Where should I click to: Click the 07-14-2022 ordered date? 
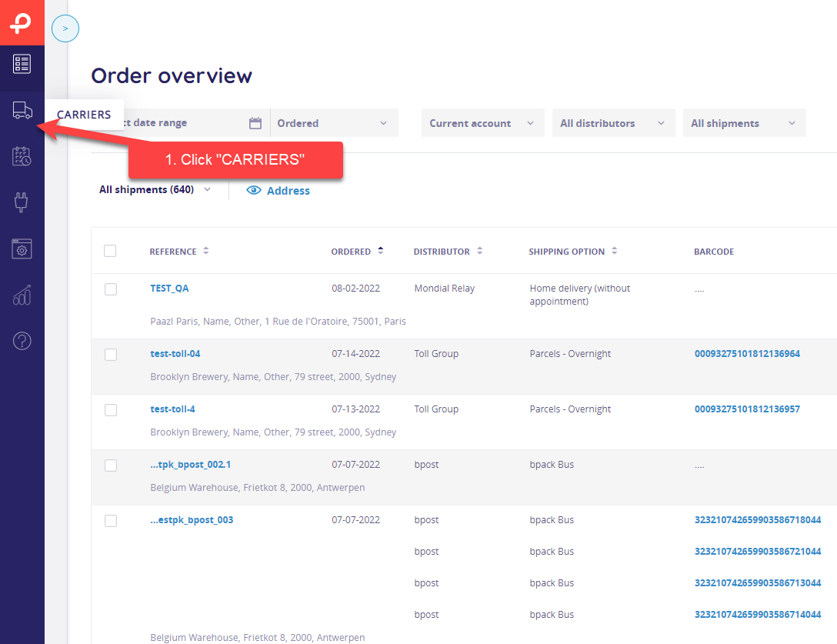(x=355, y=353)
